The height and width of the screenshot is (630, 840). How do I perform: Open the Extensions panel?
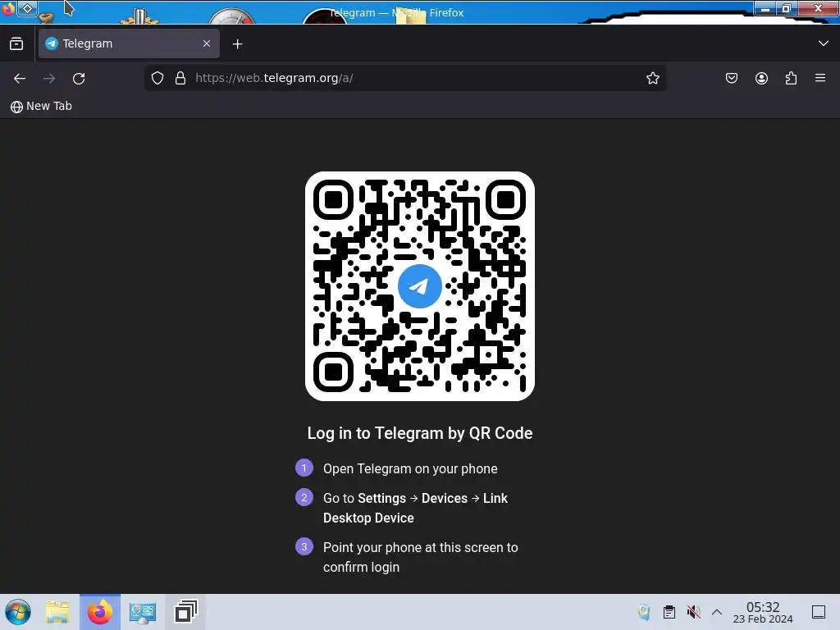[x=792, y=78]
